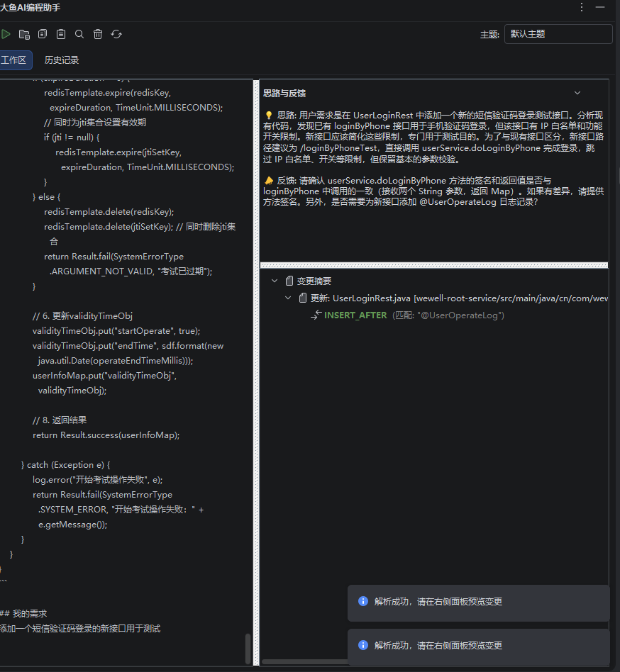Click the } catch (Exception e) { line
This screenshot has height=672, width=620.
[x=65, y=464]
